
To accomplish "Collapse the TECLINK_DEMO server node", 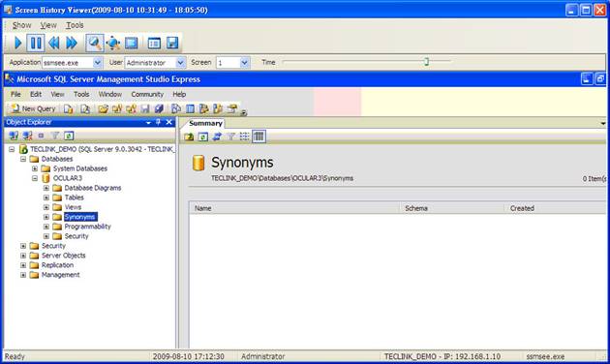I will (x=12, y=149).
